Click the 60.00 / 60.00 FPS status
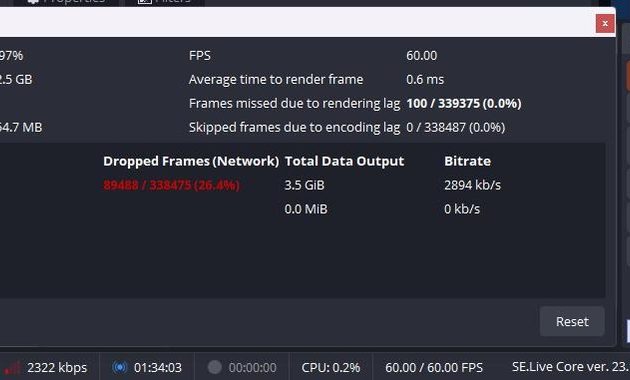Viewport: 630px width, 380px height. (434, 368)
